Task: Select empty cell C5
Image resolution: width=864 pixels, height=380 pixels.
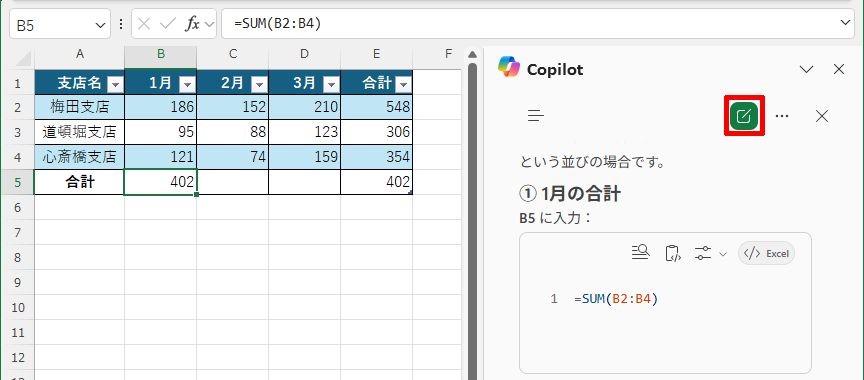Action: 233,182
